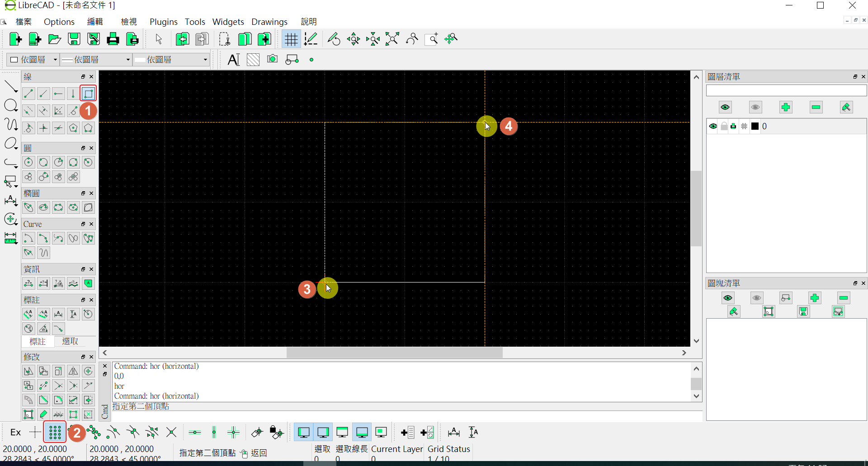Viewport: 868px width, 466px height.
Task: Click the save block icon
Action: click(x=803, y=311)
